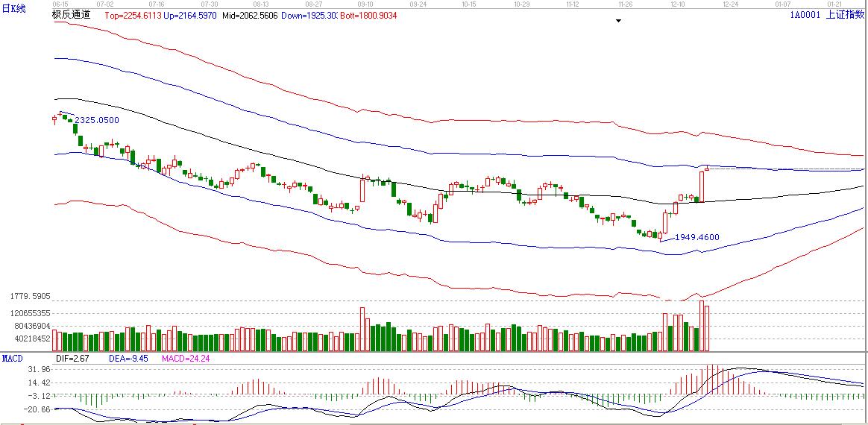Click the 1949.4600 low price label
This screenshot has width=868, height=425.
point(696,237)
